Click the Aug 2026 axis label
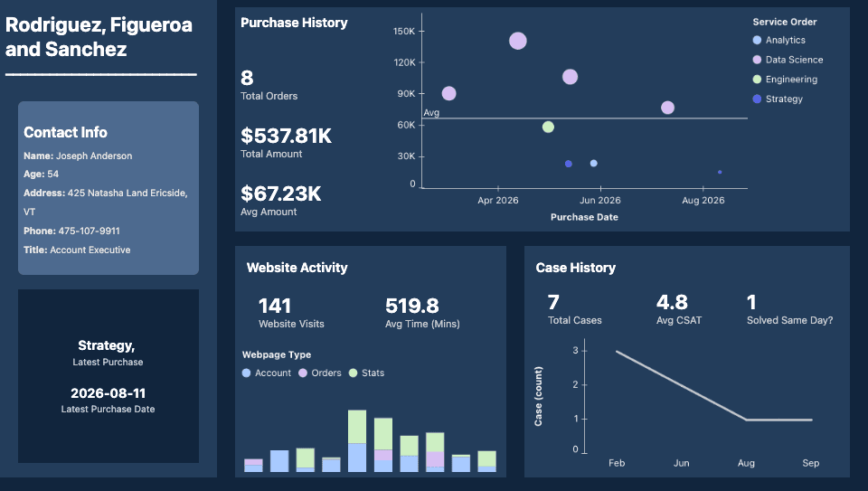Image resolution: width=868 pixels, height=491 pixels. click(x=703, y=201)
